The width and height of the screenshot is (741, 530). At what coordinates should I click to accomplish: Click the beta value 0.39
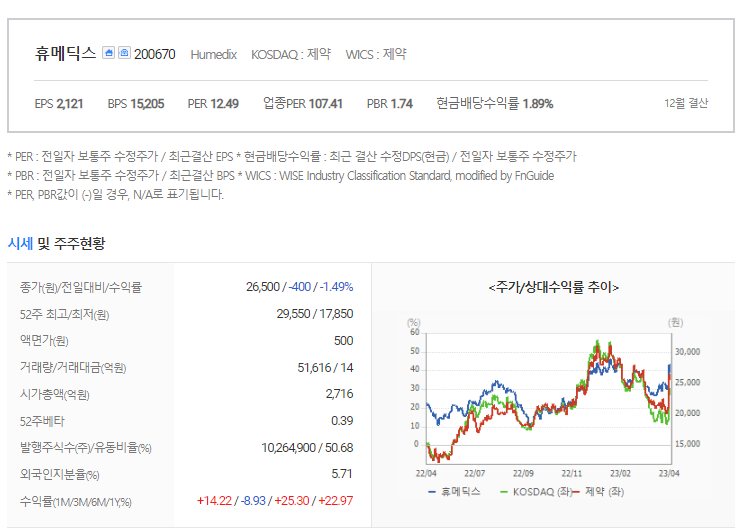point(342,421)
